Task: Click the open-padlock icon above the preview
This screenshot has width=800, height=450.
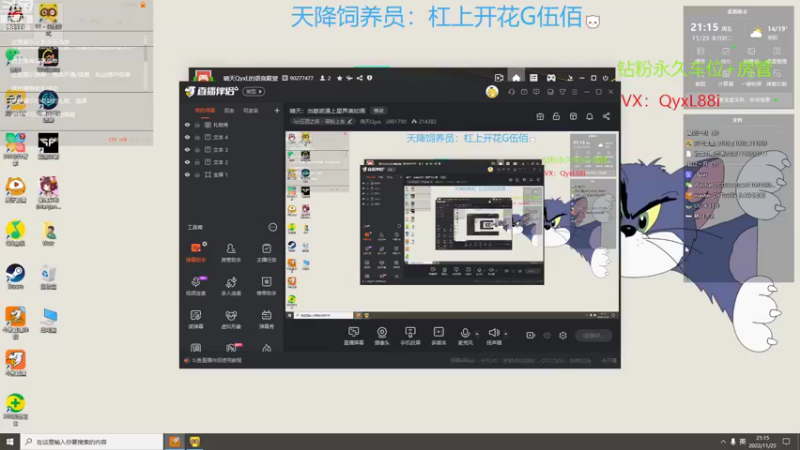Action: coord(556,116)
